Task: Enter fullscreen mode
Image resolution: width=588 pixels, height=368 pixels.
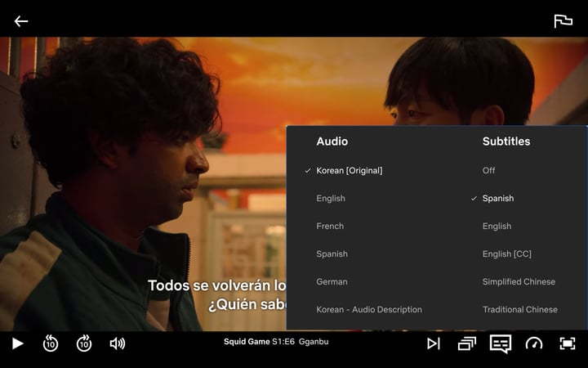Action: coord(567,343)
